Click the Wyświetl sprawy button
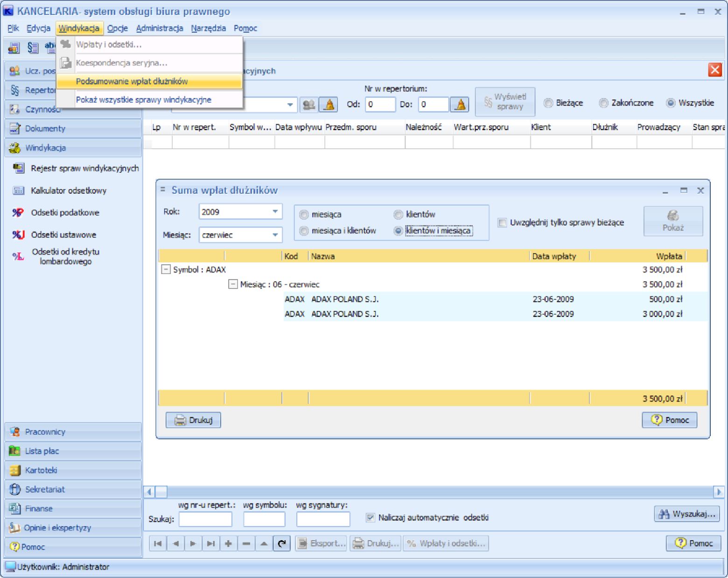The width and height of the screenshot is (728, 578). coord(505,102)
